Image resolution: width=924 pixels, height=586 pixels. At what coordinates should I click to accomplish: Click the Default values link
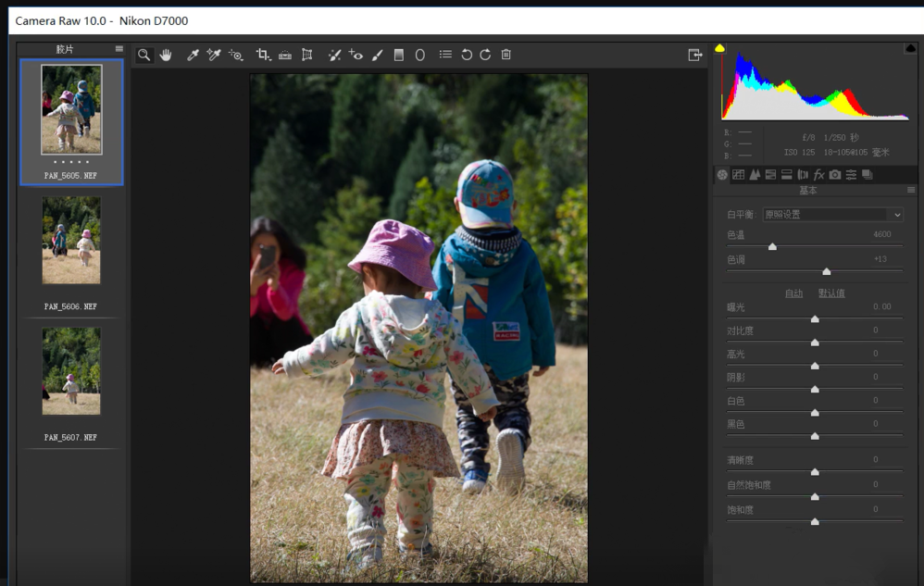coord(832,293)
